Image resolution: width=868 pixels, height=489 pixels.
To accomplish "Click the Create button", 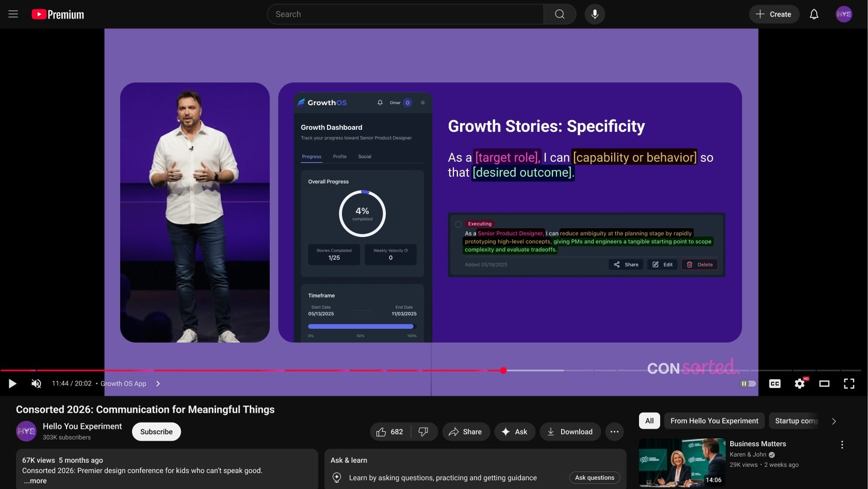I will 774,14.
